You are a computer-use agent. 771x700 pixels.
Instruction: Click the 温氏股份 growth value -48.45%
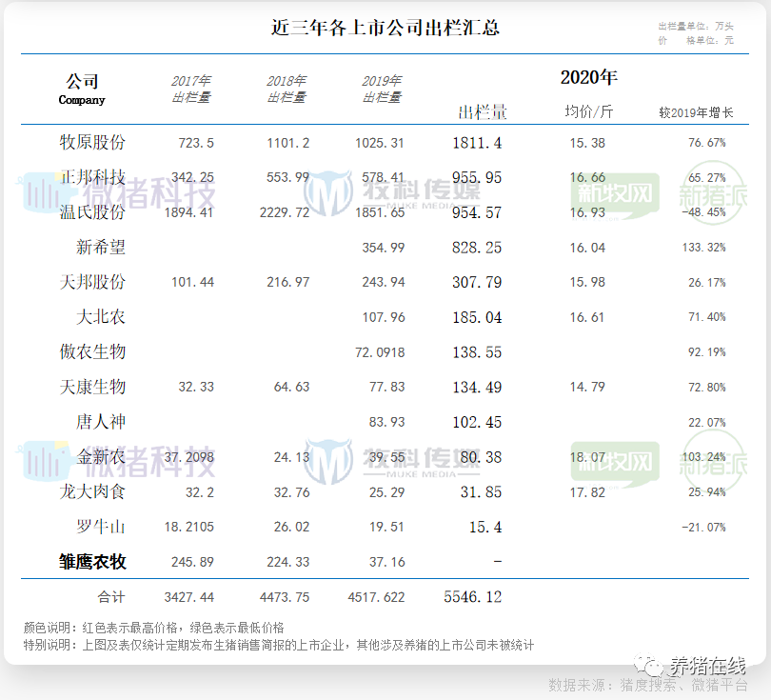coord(703,212)
